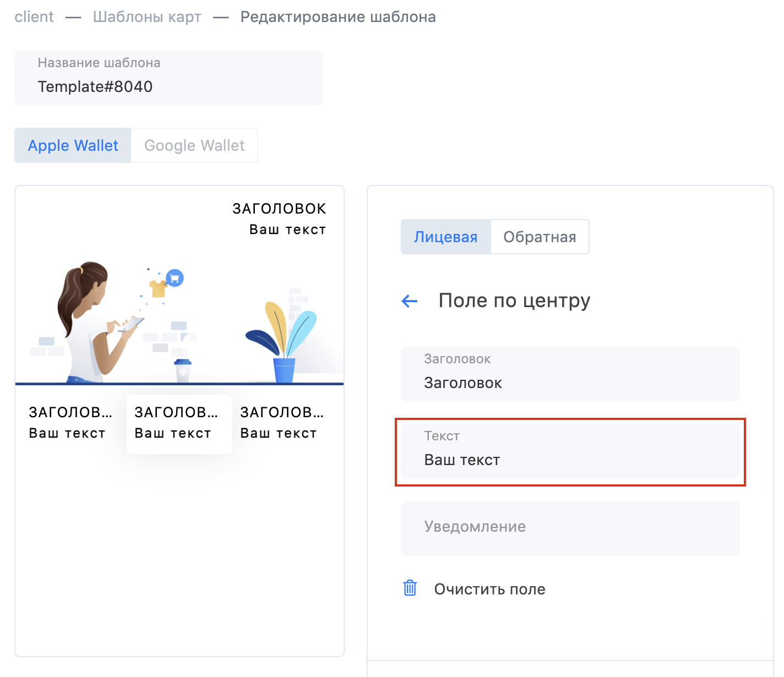This screenshot has width=784, height=677.
Task: Select the shopping cart icon in illustration
Action: pyautogui.click(x=175, y=278)
